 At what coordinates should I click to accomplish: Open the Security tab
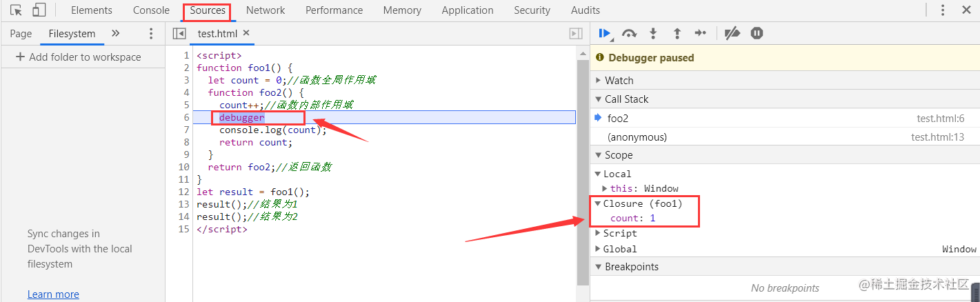(532, 10)
